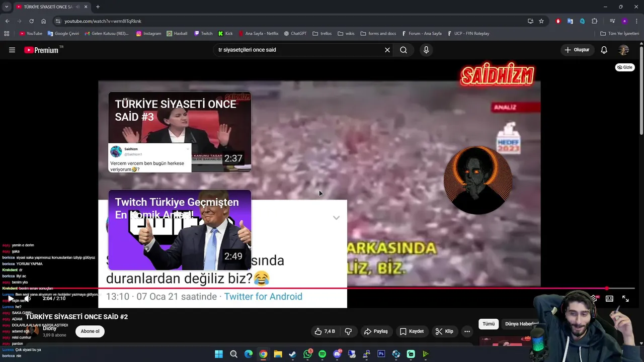Open Windows taskbar search

point(233,354)
